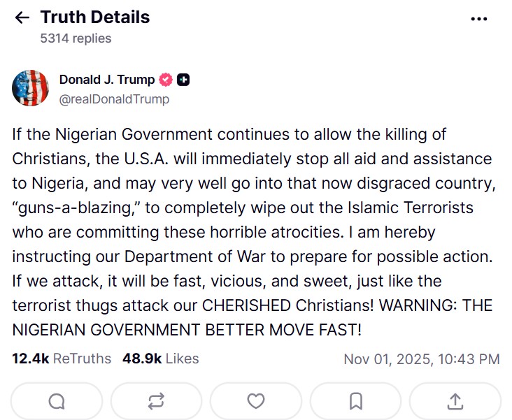View the 48.9k Likes list
Image resolution: width=512 pixels, height=420 pixels.
160,359
